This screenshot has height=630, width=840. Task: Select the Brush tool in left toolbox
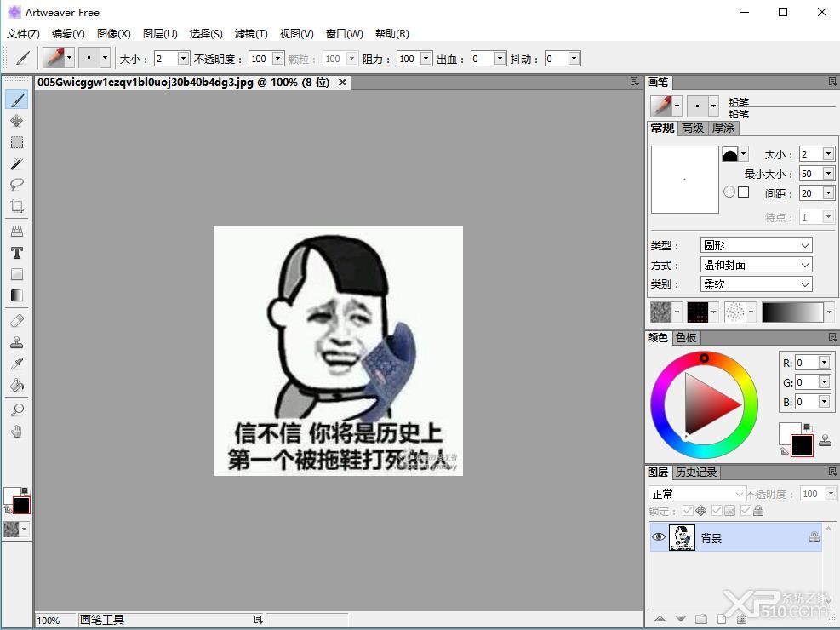tap(17, 100)
